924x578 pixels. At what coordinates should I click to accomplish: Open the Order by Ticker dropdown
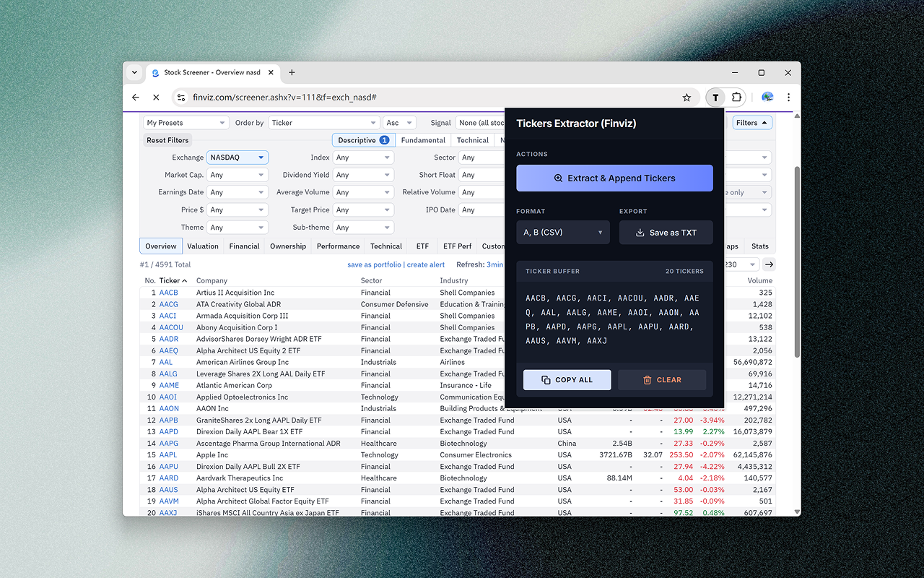[324, 123]
